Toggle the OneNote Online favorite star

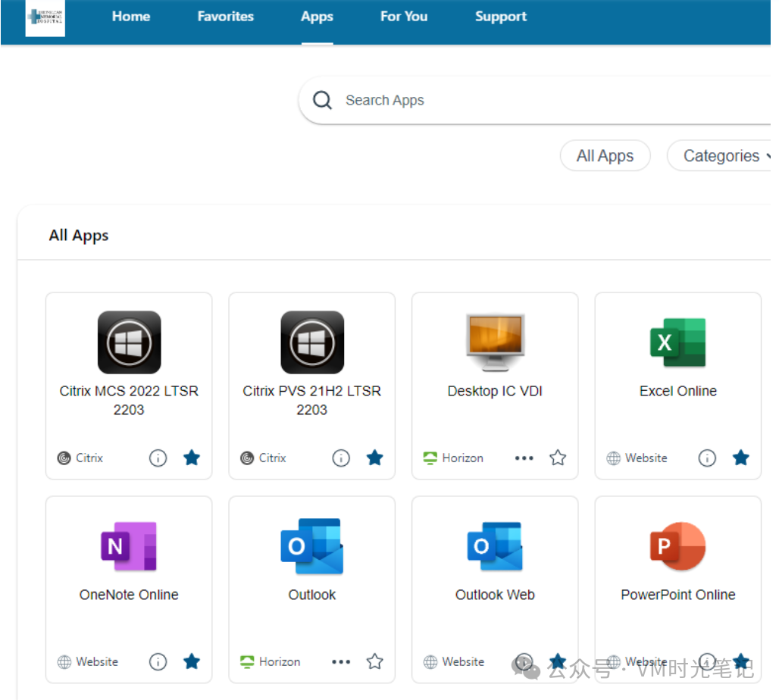(x=192, y=661)
